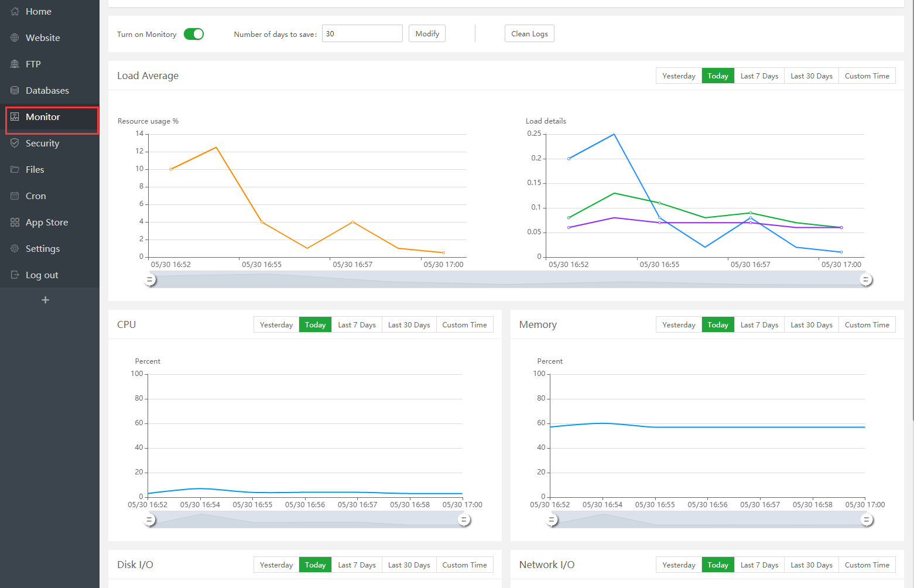Click the Cron calendar icon
This screenshot has height=588, width=914.
pyautogui.click(x=15, y=196)
